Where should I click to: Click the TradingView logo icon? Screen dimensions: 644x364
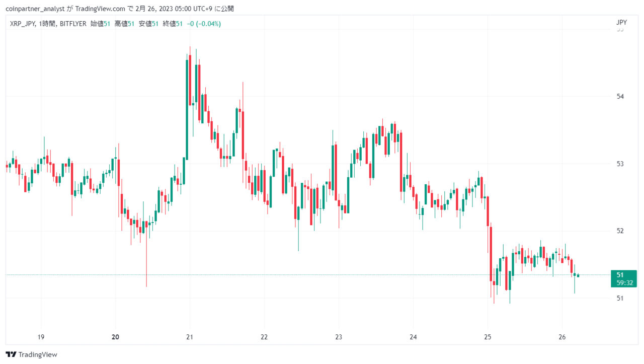click(11, 354)
